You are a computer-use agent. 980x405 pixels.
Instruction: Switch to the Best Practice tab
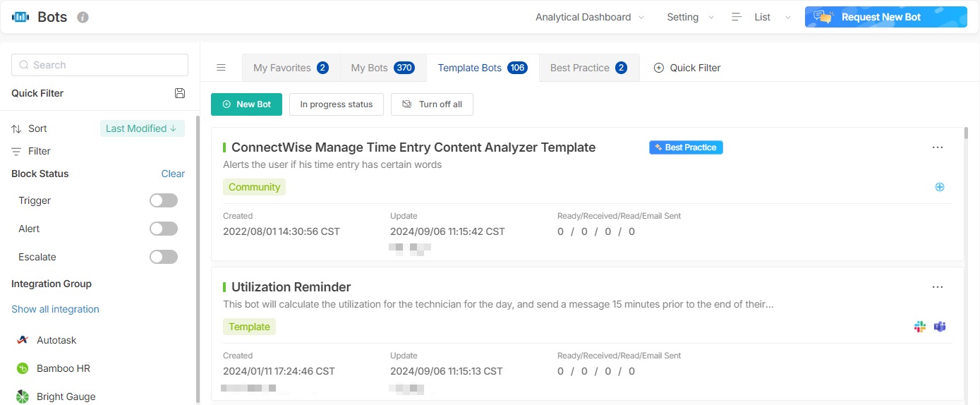pyautogui.click(x=588, y=68)
